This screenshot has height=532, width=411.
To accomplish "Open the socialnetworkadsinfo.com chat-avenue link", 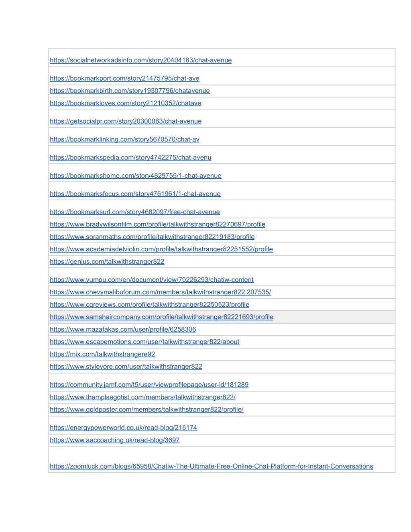I will click(x=140, y=60).
